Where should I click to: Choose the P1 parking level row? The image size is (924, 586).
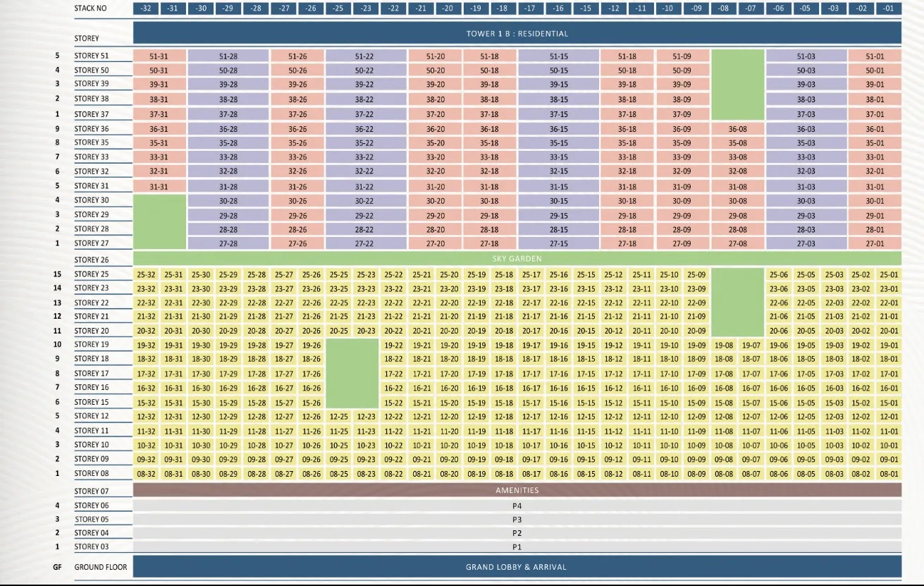point(517,547)
